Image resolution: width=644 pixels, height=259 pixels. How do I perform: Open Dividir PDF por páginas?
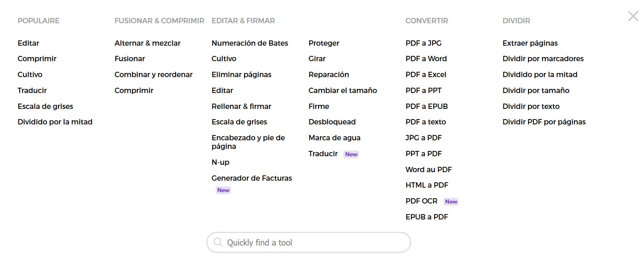point(544,122)
